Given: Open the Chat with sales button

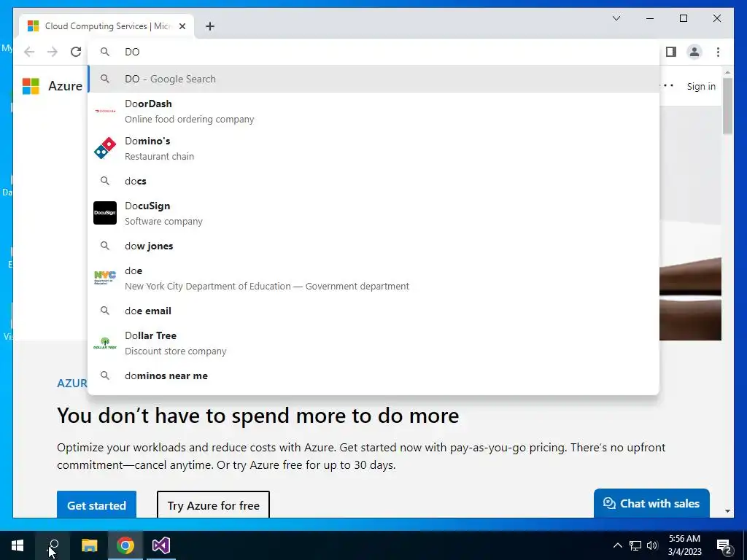Looking at the screenshot, I should [651, 503].
